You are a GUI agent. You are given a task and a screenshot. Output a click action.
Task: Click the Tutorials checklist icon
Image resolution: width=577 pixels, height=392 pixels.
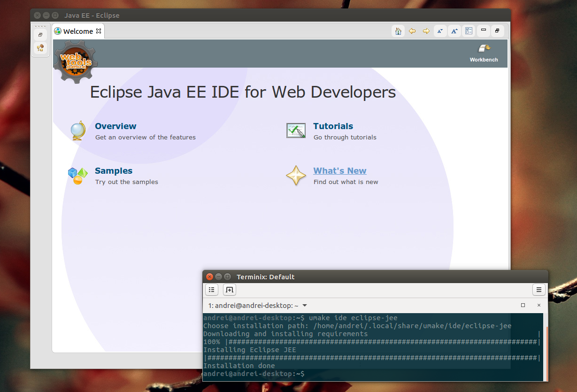(296, 131)
